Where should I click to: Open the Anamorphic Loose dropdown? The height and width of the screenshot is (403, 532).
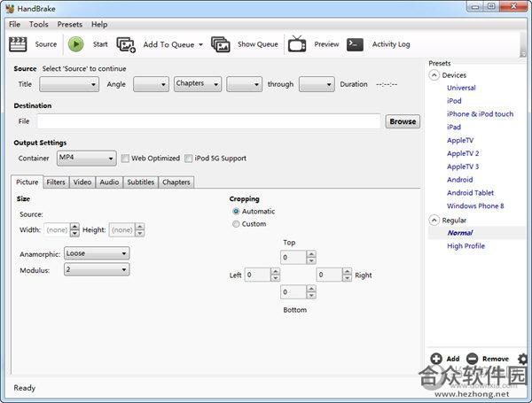pyautogui.click(x=97, y=253)
